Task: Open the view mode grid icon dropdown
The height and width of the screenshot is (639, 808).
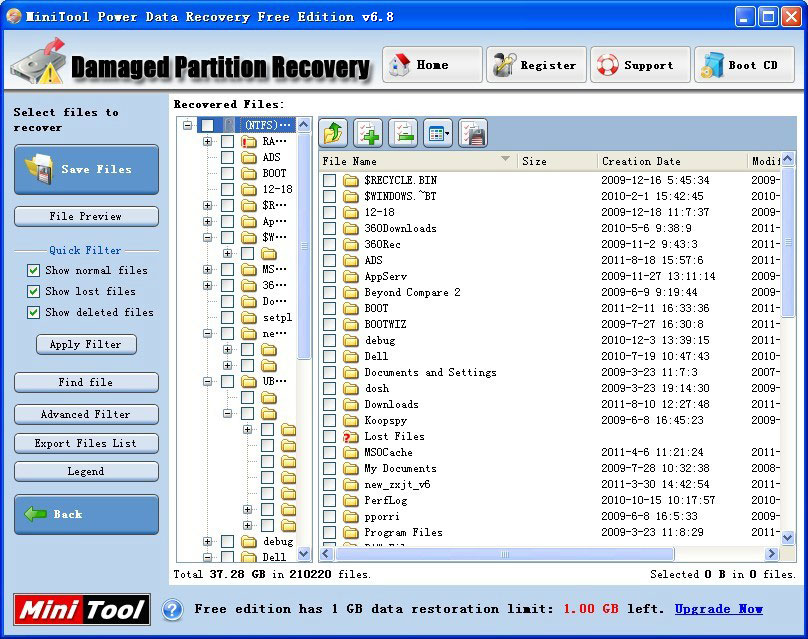Action: (x=438, y=133)
